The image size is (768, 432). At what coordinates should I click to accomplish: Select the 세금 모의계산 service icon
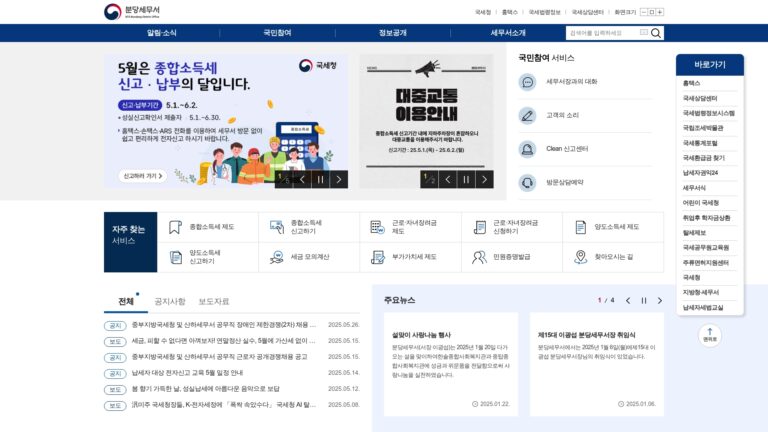click(277, 257)
